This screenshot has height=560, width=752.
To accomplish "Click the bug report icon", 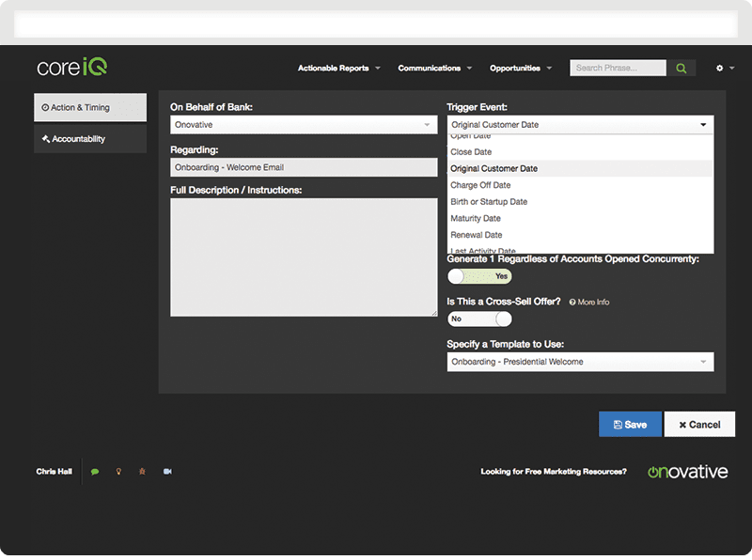I will tap(142, 472).
